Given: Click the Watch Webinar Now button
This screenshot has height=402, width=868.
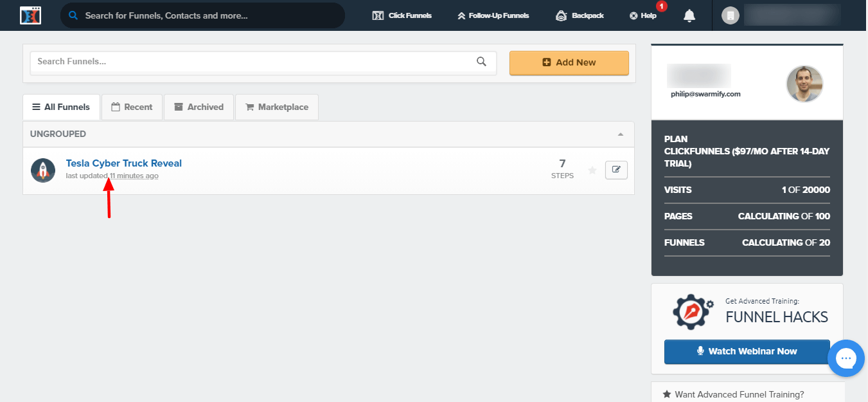Looking at the screenshot, I should click(747, 351).
